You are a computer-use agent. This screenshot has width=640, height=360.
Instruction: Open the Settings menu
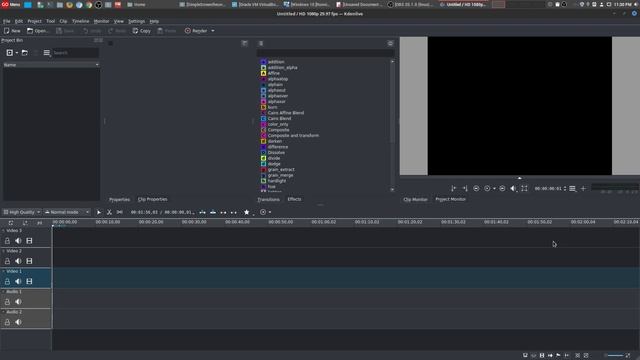click(136, 21)
